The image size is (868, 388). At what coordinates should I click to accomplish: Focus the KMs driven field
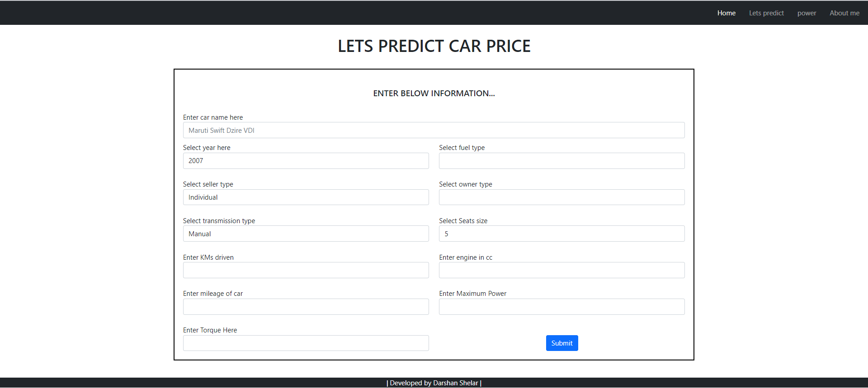coord(306,270)
